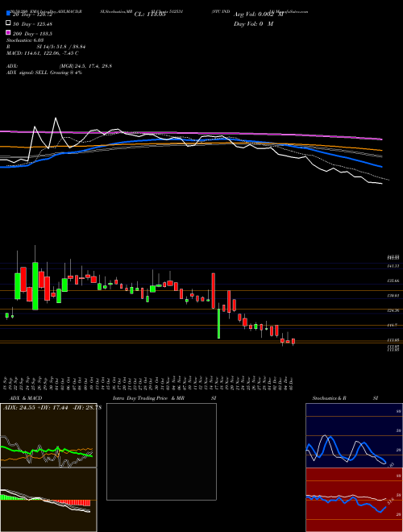Select the '200 Day - 133.5' legend text
Viewport: 403px width, 532px height.
pyautogui.click(x=32, y=34)
